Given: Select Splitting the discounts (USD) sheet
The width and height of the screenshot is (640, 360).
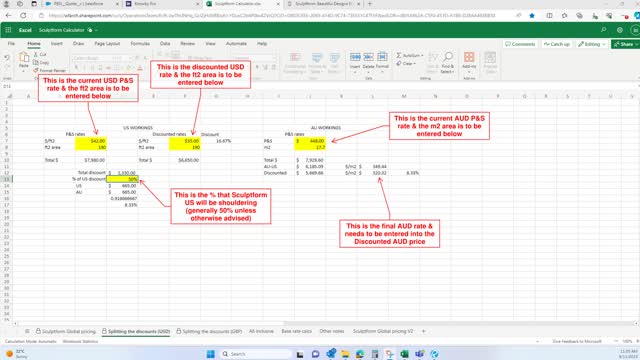Looking at the screenshot, I should click(136, 331).
